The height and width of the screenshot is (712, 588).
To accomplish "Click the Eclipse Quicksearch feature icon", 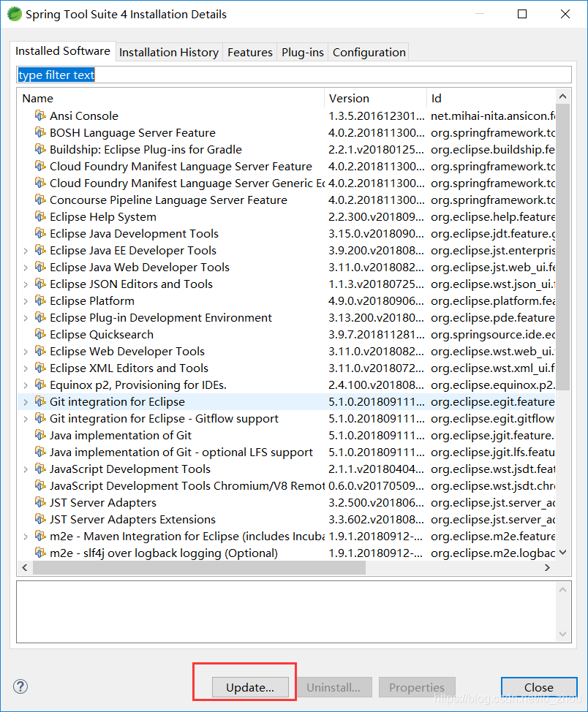I will coord(40,334).
